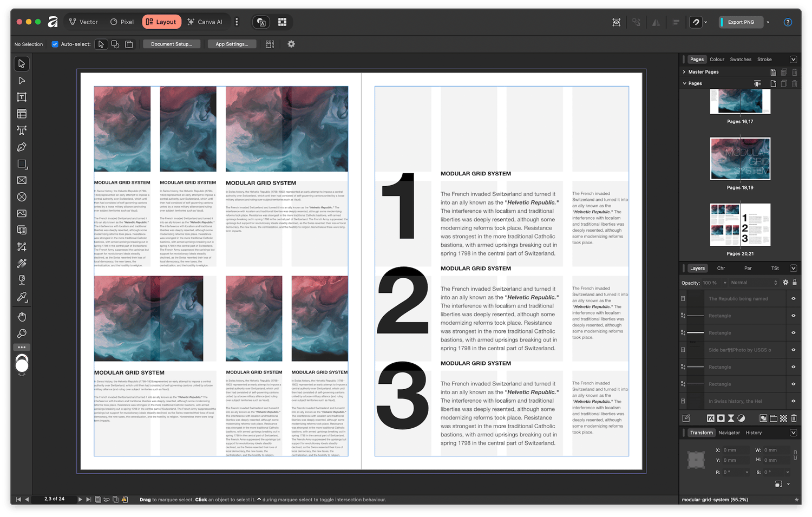Click the Export PNG button
The height and width of the screenshot is (517, 812).
[x=741, y=22]
